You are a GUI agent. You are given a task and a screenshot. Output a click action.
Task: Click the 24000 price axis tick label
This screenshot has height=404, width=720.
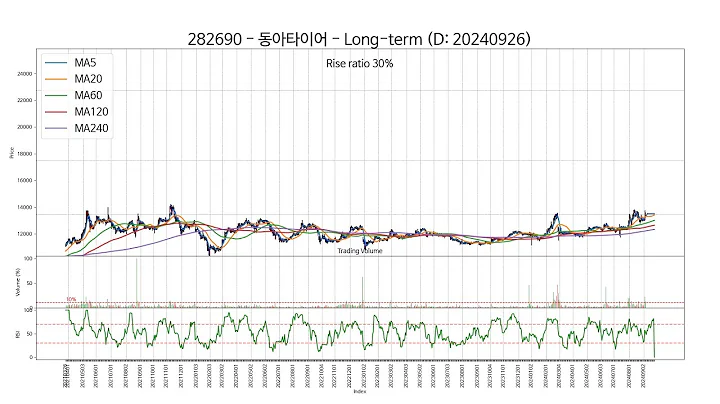[x=25, y=73]
